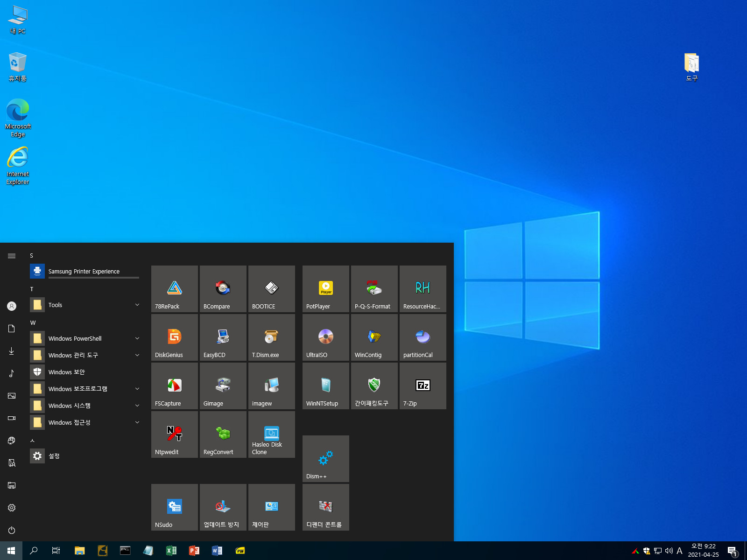
Task: Expand Windows 보조프로그램 folder chevron
Action: 137,389
